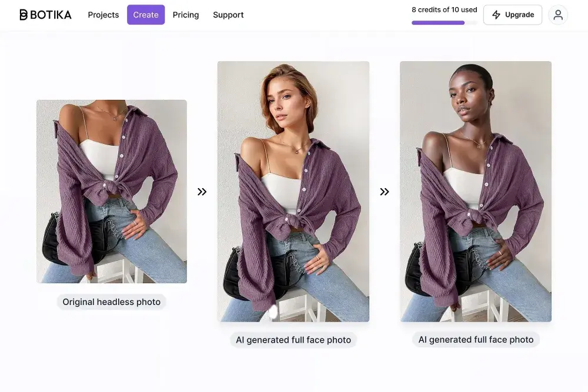Click the lightning bolt icon in Upgrade
Viewport: 588px width, 392px height.
pos(496,15)
